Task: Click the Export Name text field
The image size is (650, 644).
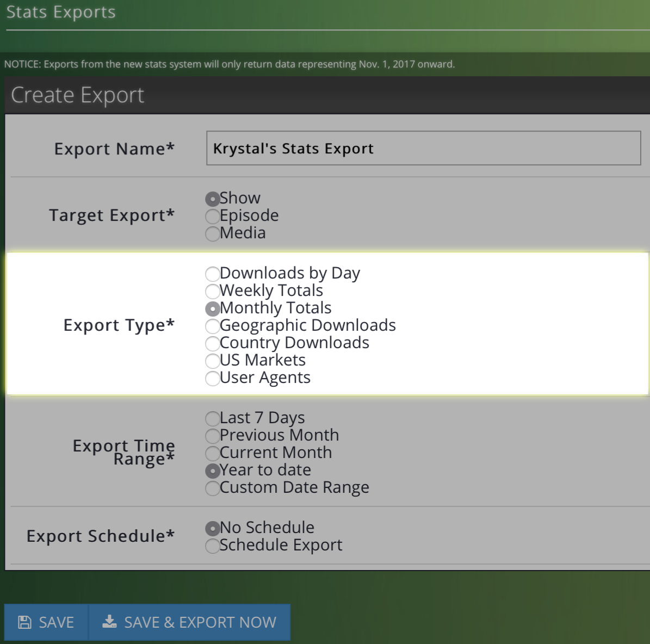Action: click(x=423, y=148)
